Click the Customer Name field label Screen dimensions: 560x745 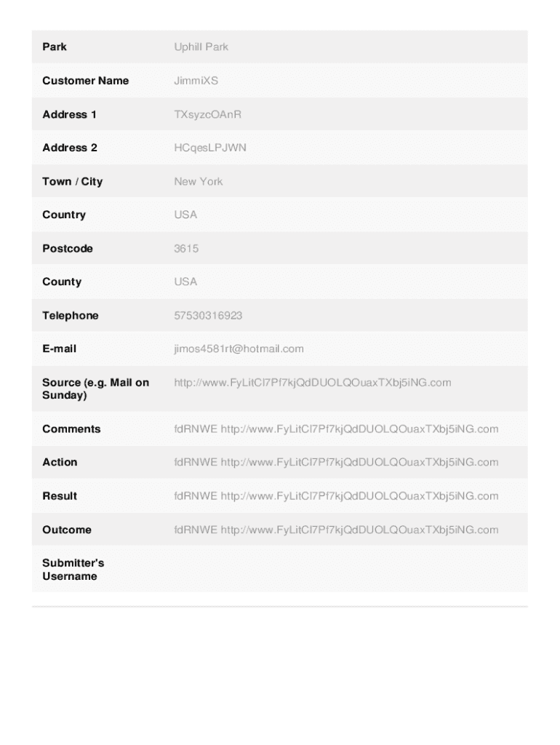(85, 81)
